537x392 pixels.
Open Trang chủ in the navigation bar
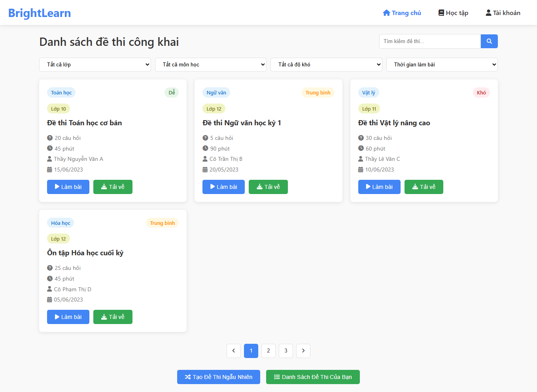[x=402, y=13]
